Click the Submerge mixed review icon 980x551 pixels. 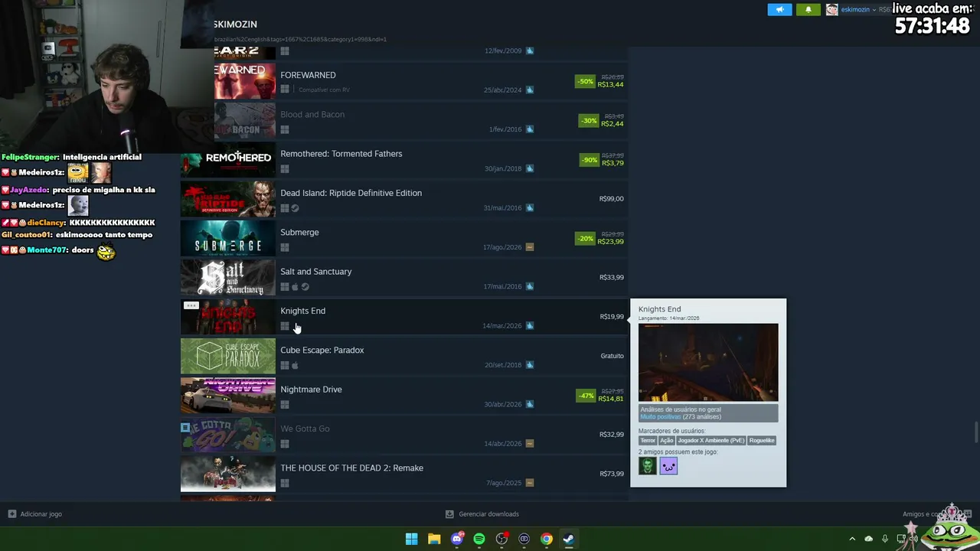(x=530, y=247)
